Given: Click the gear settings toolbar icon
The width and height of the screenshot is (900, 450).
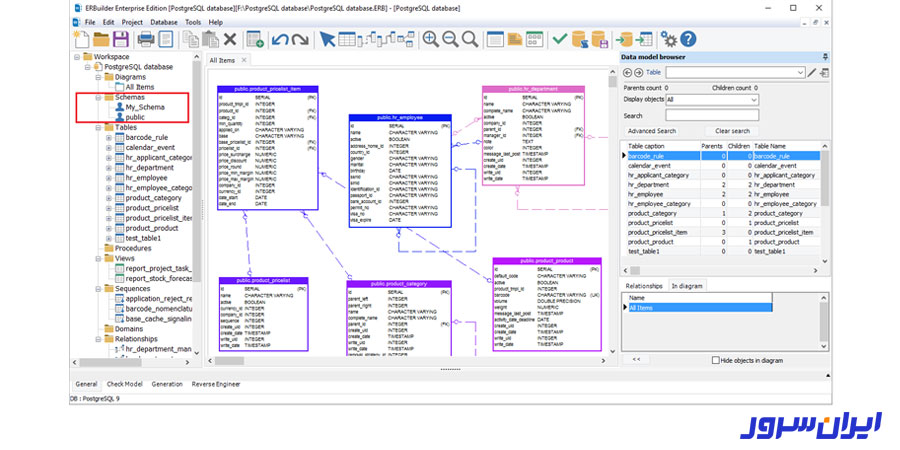Looking at the screenshot, I should [669, 39].
